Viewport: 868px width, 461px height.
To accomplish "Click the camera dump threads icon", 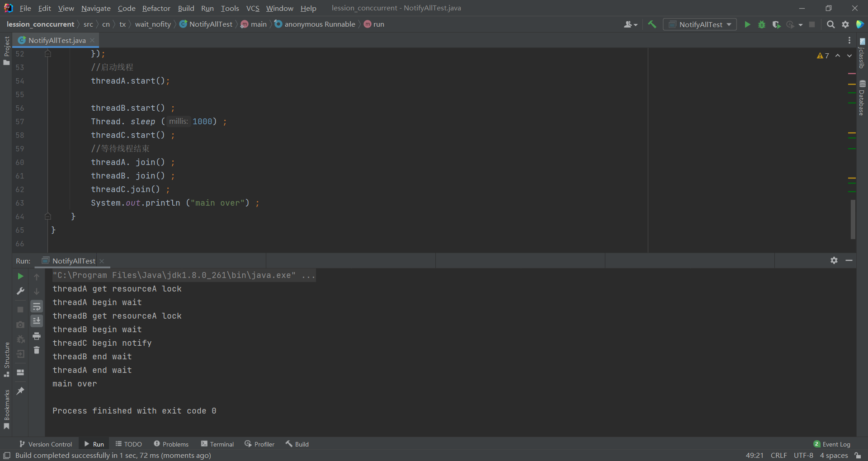I will click(20, 325).
